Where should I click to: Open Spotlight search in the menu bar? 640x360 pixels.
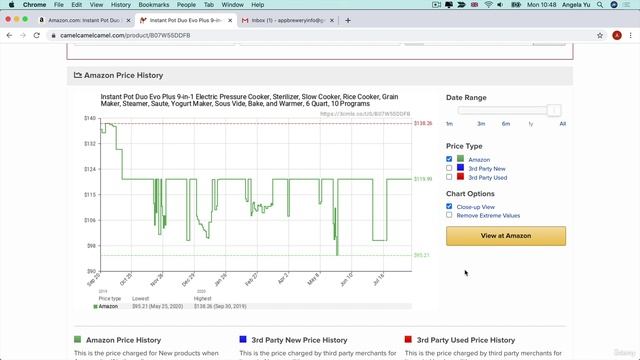(600, 5)
